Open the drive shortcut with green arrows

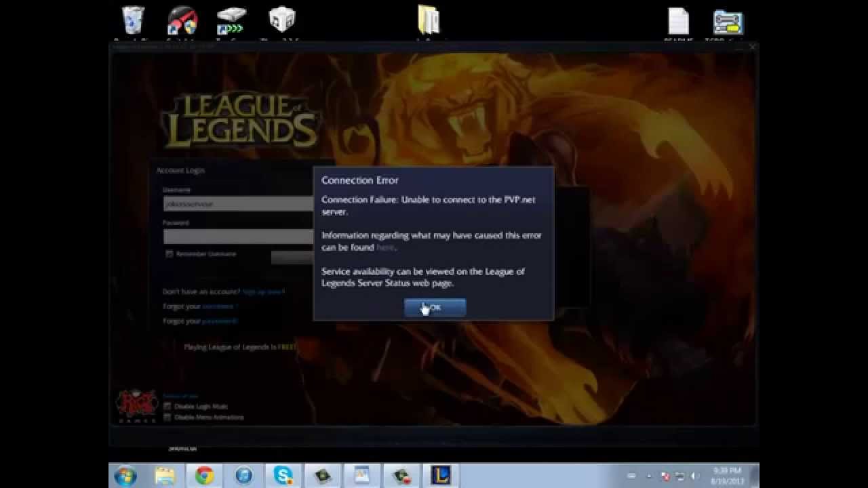tap(231, 21)
